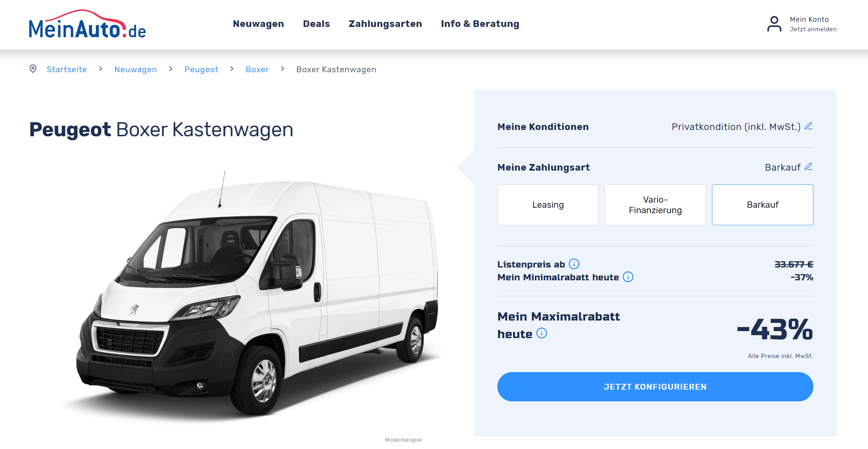
Task: Select Vario-Finanzierung payment option
Action: [655, 205]
